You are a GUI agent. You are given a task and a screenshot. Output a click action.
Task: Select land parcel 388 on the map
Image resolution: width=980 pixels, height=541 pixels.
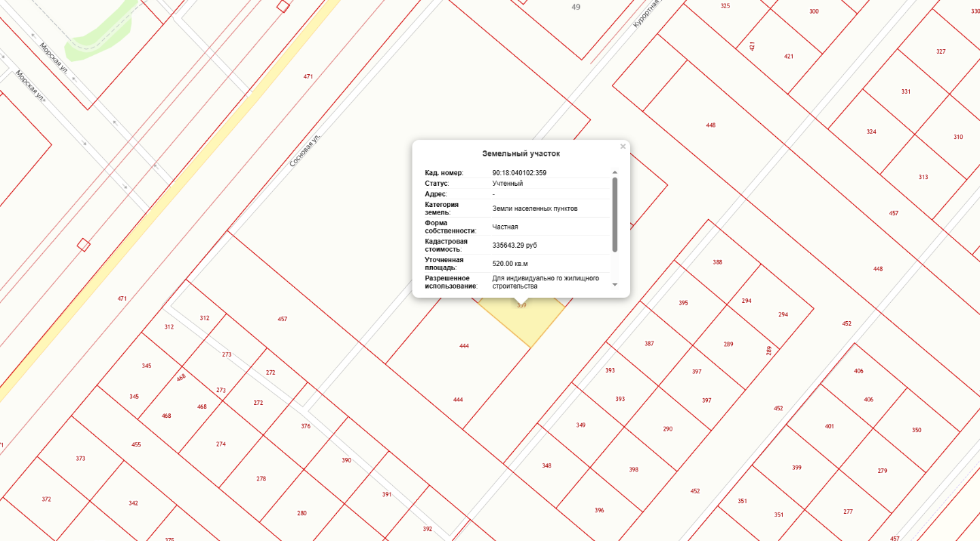717,262
